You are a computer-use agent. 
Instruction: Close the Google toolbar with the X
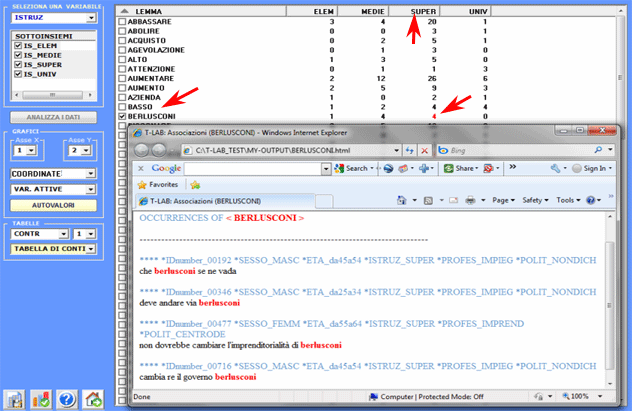coord(141,168)
